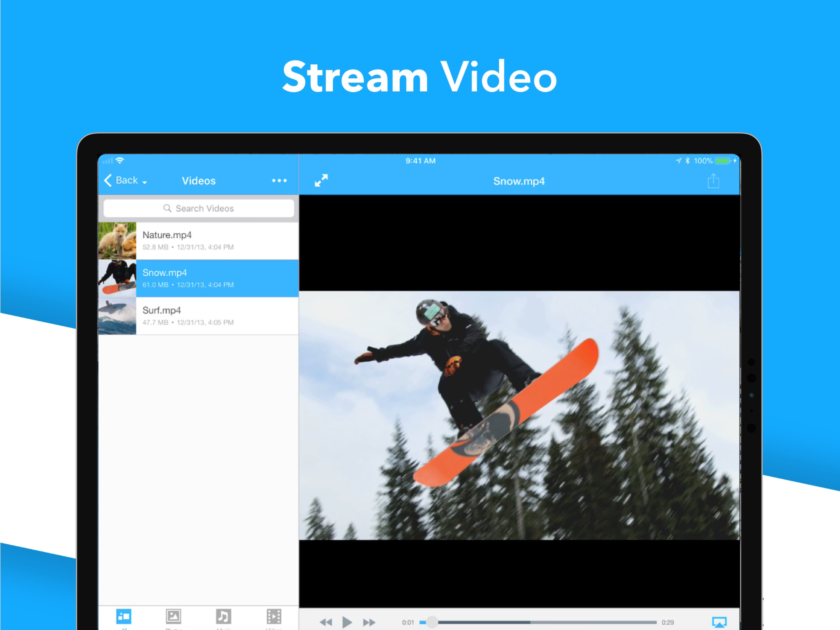Click the rewind button

pyautogui.click(x=325, y=622)
